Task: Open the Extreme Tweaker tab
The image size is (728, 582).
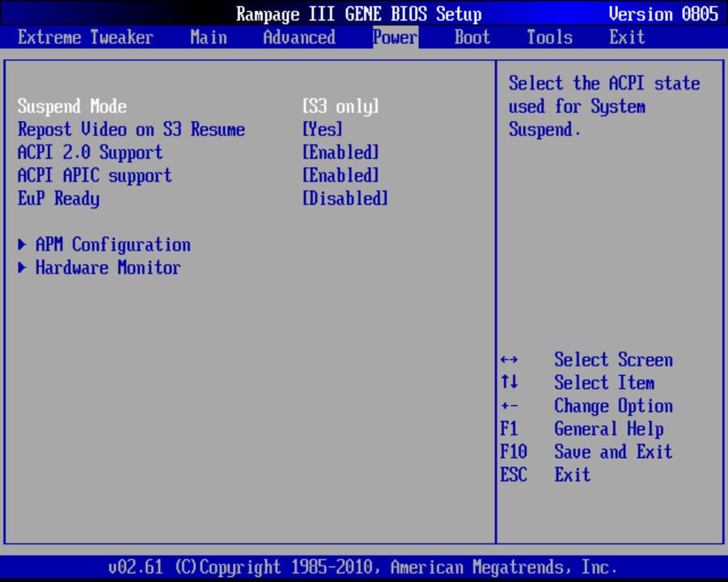Action: 86,37
